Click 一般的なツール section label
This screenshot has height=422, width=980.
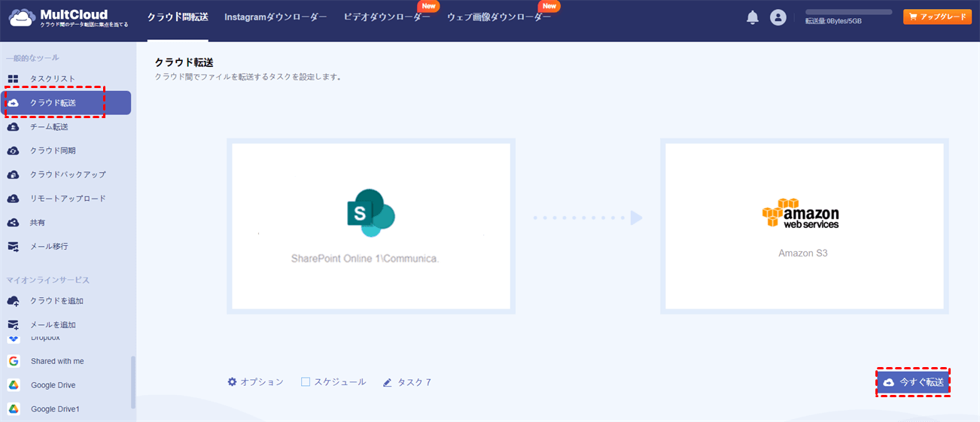click(32, 58)
